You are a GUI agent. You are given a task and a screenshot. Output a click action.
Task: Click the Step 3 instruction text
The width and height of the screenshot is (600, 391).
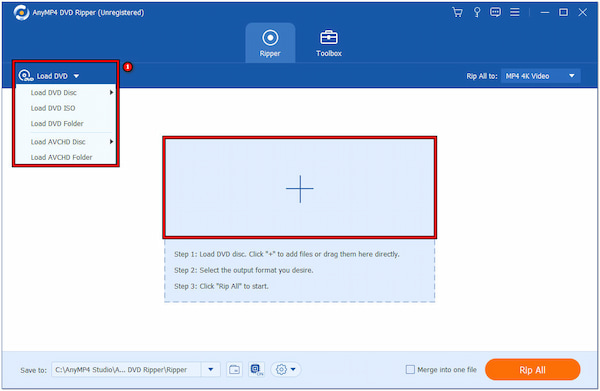[x=221, y=286]
